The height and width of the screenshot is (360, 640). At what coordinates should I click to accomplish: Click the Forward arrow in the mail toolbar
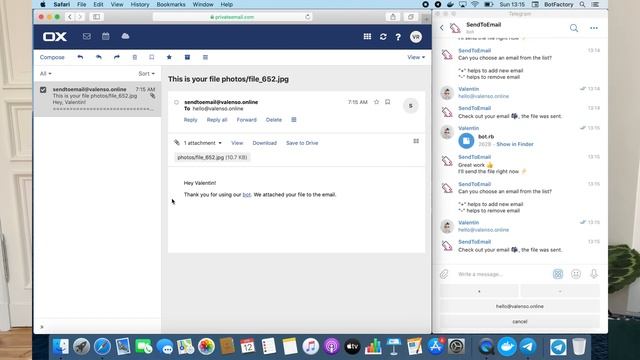point(117,57)
